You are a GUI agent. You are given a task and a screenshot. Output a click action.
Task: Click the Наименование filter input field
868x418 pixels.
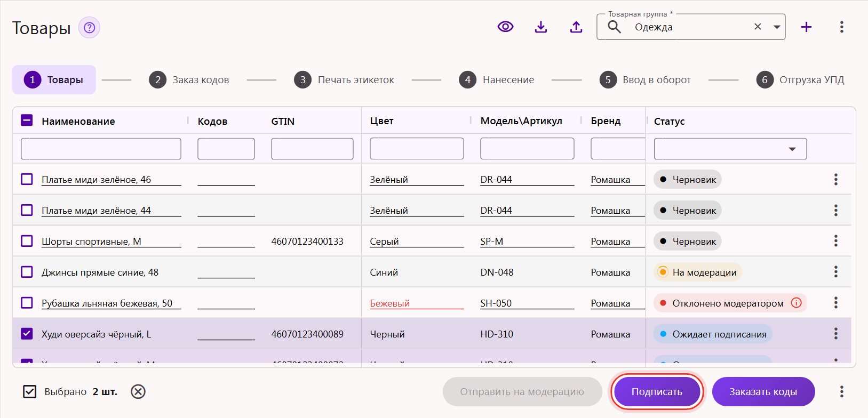pos(101,149)
